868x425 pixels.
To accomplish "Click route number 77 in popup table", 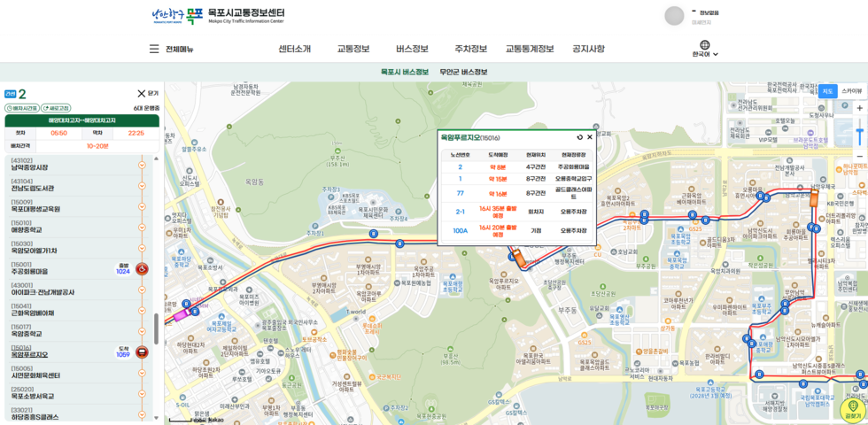I will 460,193.
